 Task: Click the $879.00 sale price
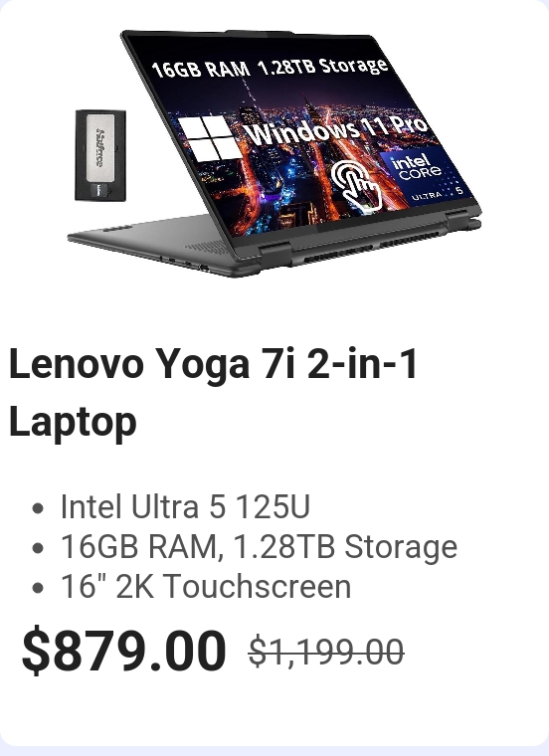[124, 650]
